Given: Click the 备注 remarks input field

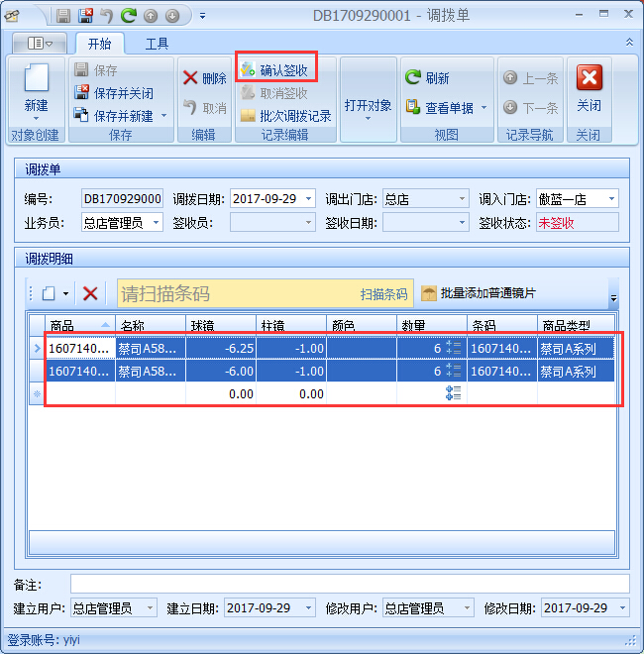Looking at the screenshot, I should pos(349,584).
